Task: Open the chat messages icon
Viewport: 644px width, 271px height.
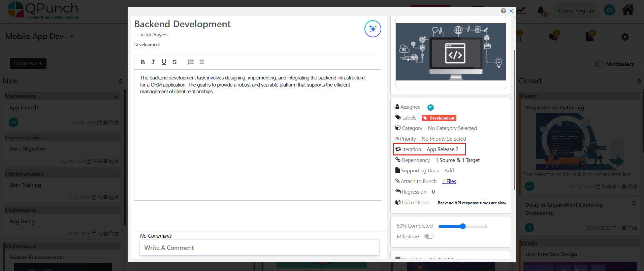Action: coord(553,36)
